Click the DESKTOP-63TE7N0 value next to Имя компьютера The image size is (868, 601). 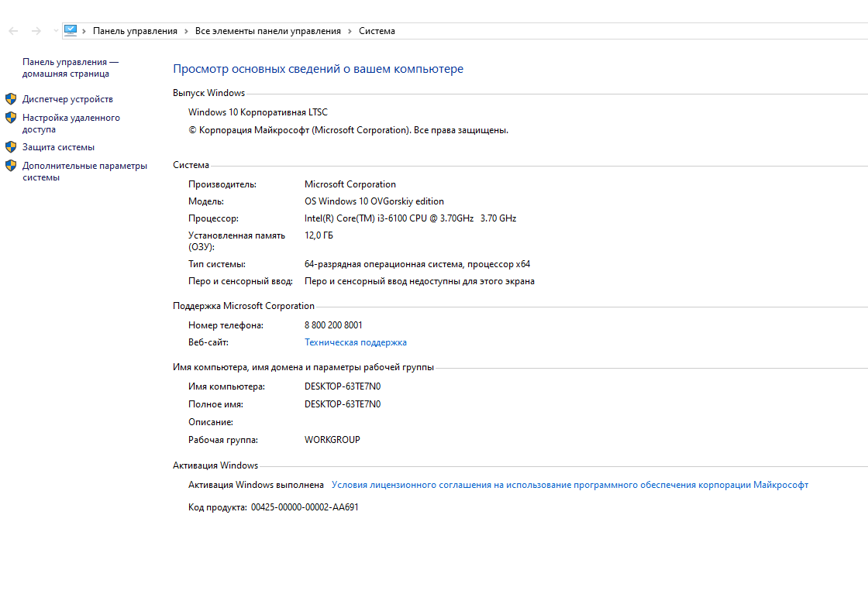(343, 386)
